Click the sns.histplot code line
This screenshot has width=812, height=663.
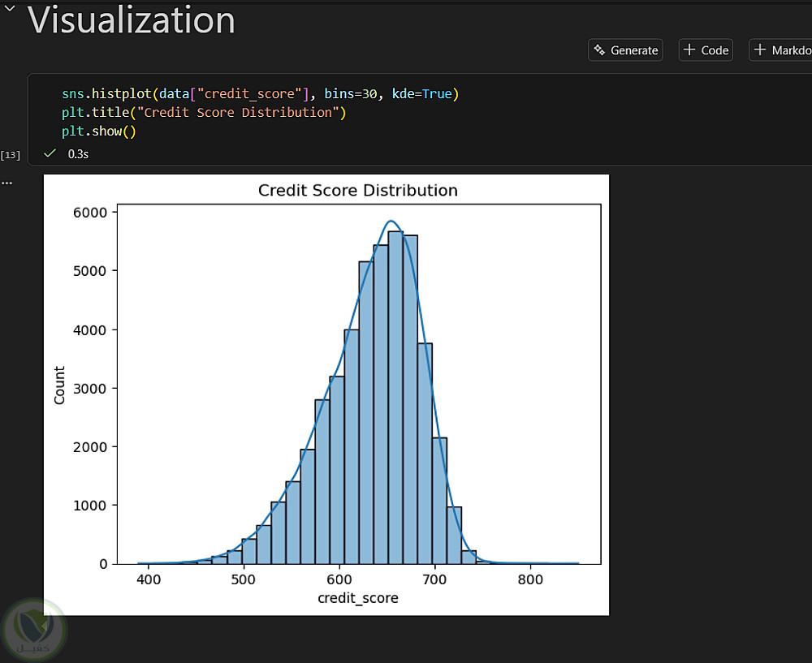click(x=260, y=94)
